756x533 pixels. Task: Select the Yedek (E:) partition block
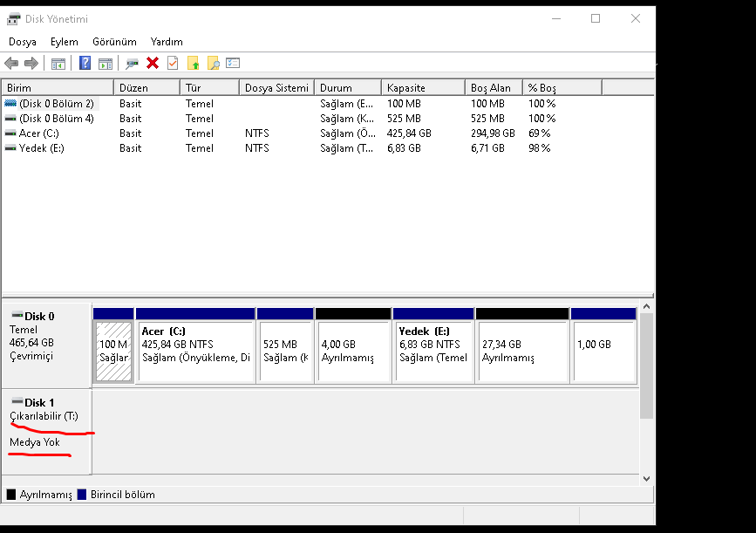[433, 345]
